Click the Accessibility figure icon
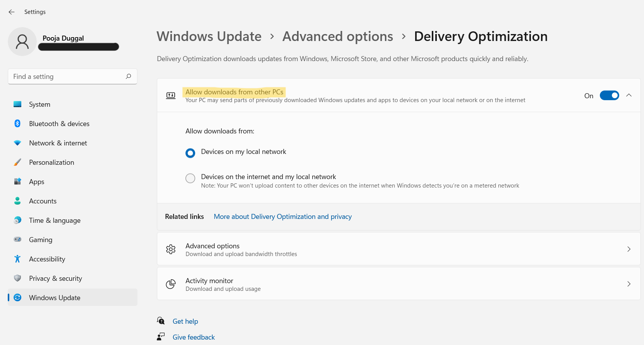The height and width of the screenshot is (345, 644). [x=17, y=259]
